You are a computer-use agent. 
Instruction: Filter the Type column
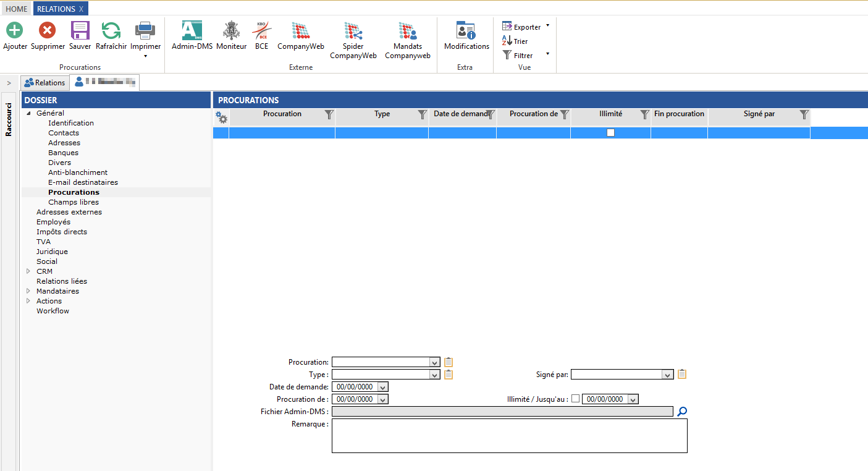[422, 114]
